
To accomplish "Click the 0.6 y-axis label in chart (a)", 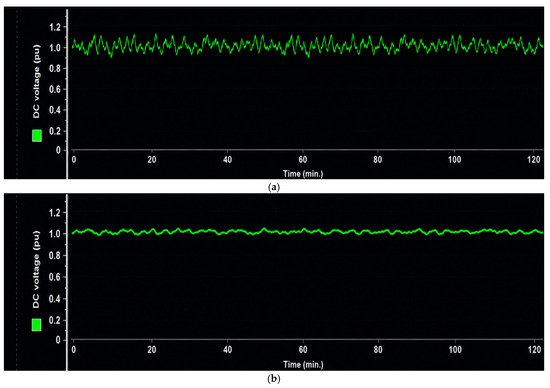I will pos(55,89).
